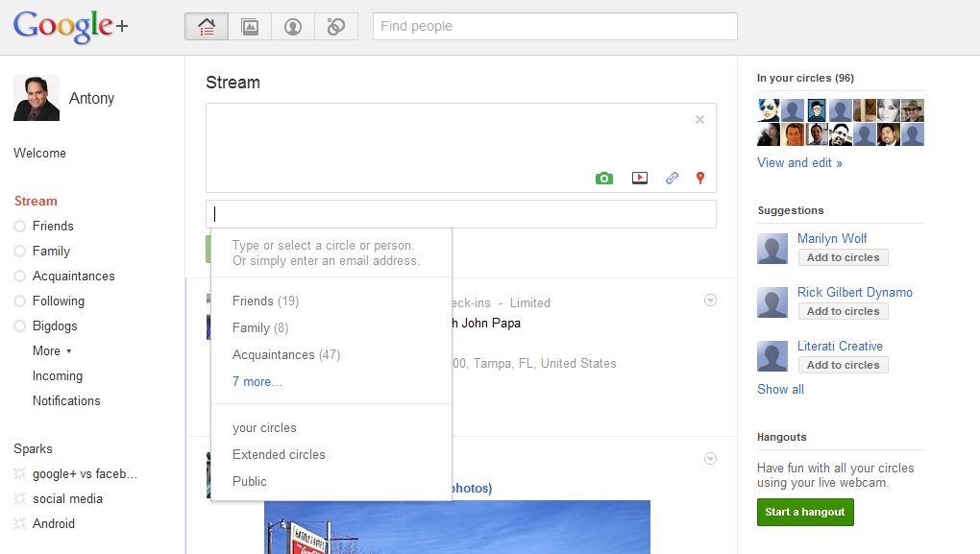Add Marilyn Wolf to circles
This screenshot has width=980, height=554.
click(843, 257)
